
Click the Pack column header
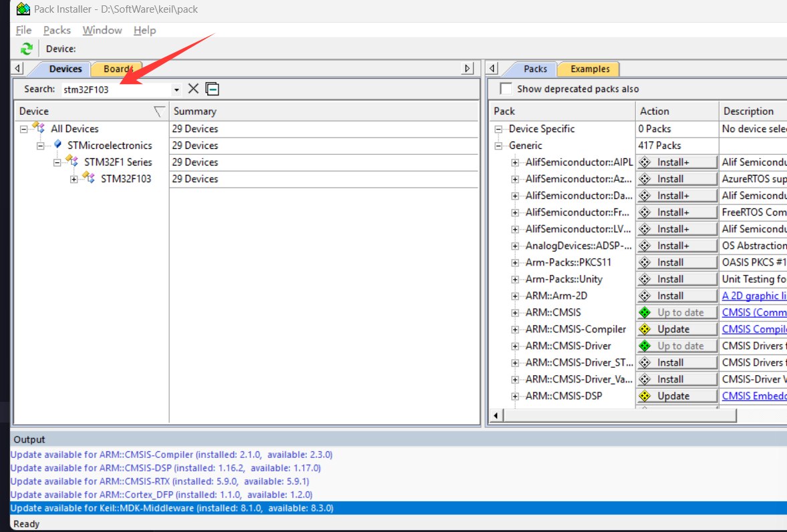pyautogui.click(x=562, y=111)
